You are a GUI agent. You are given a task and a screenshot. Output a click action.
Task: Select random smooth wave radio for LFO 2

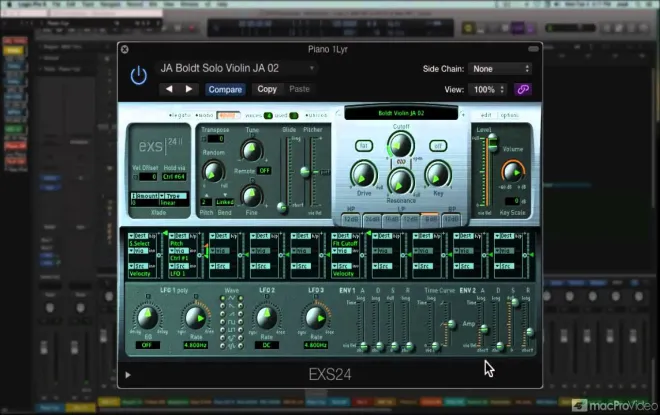pos(241,346)
